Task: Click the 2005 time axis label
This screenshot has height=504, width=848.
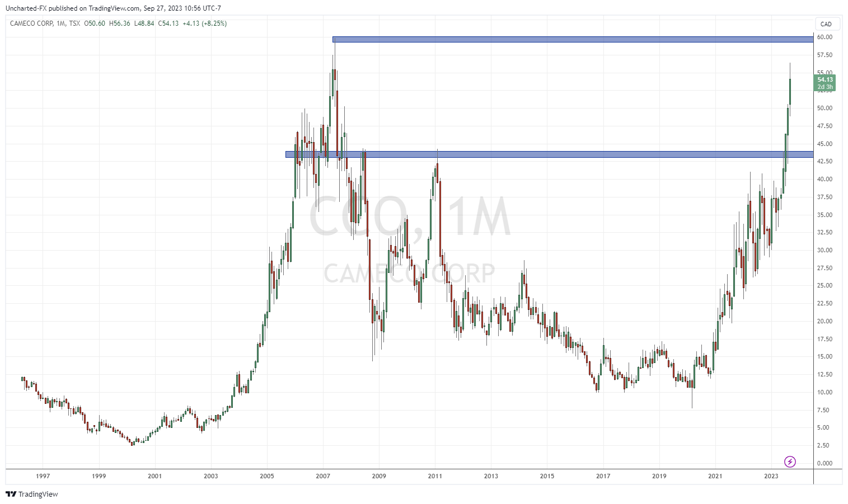Action: [x=266, y=477]
